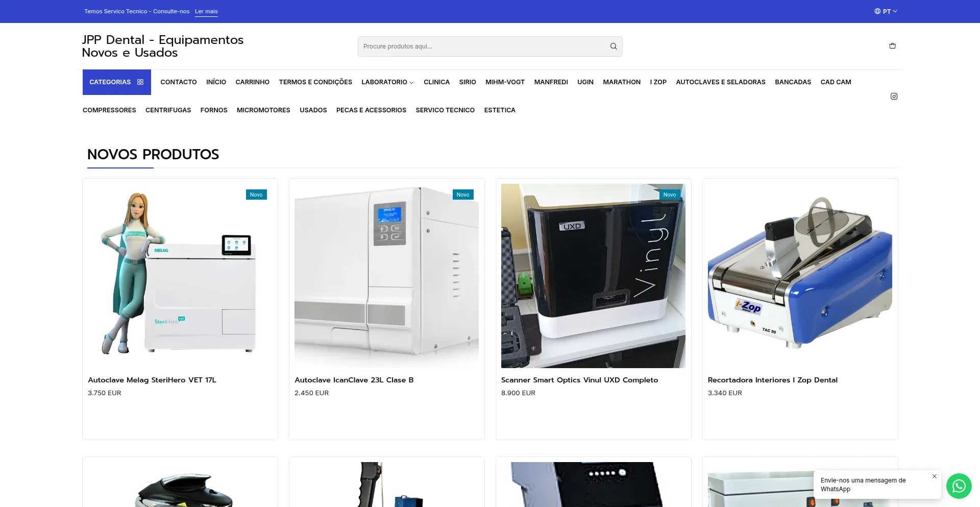Open 'Autoclave IcanClave 23L Clase B' title
This screenshot has width=980, height=507.
(354, 380)
